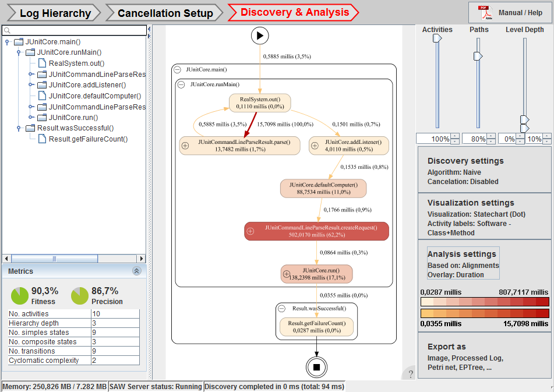Expand JUnitCommandLineParseResult.parse() node plus icon
Viewport: 554px width, 392px height.
(x=185, y=146)
